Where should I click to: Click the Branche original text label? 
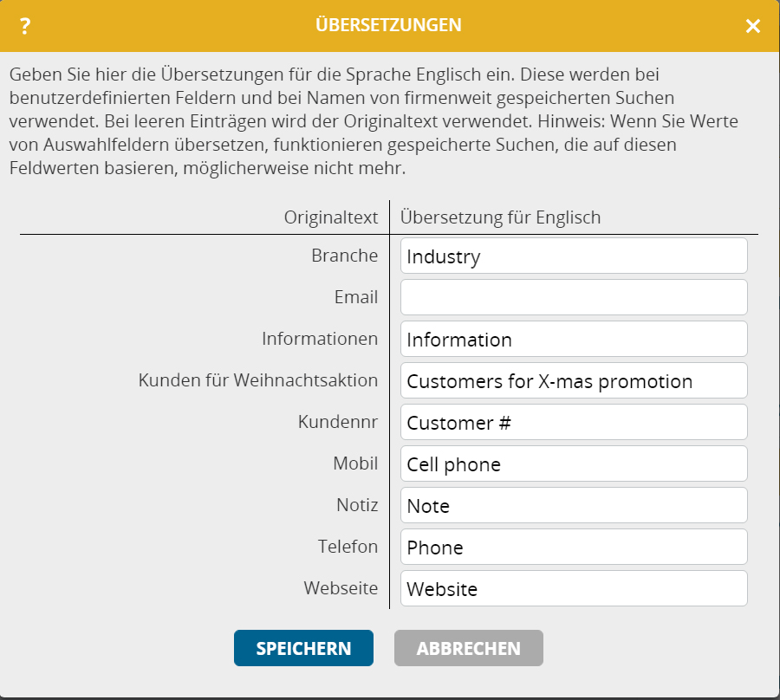pyautogui.click(x=345, y=256)
